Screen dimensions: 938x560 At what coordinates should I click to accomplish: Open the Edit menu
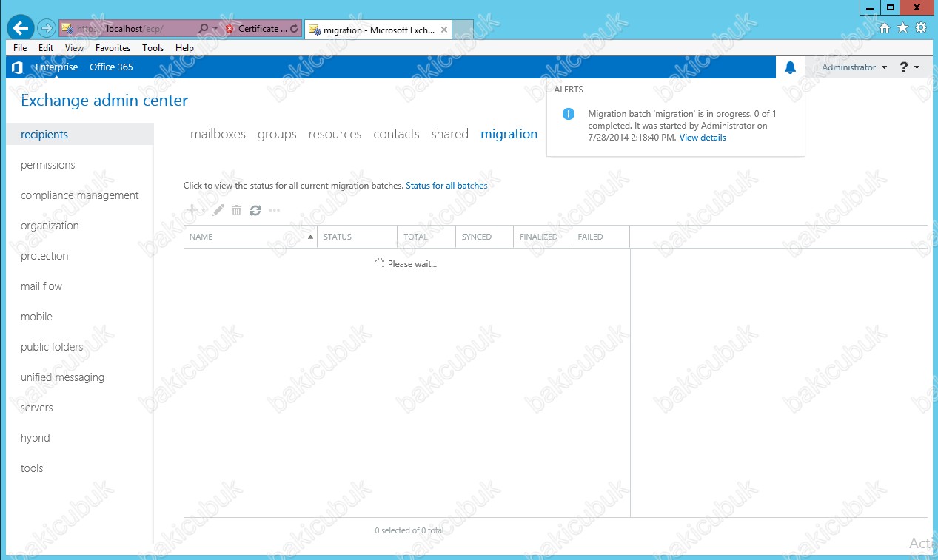pyautogui.click(x=46, y=48)
